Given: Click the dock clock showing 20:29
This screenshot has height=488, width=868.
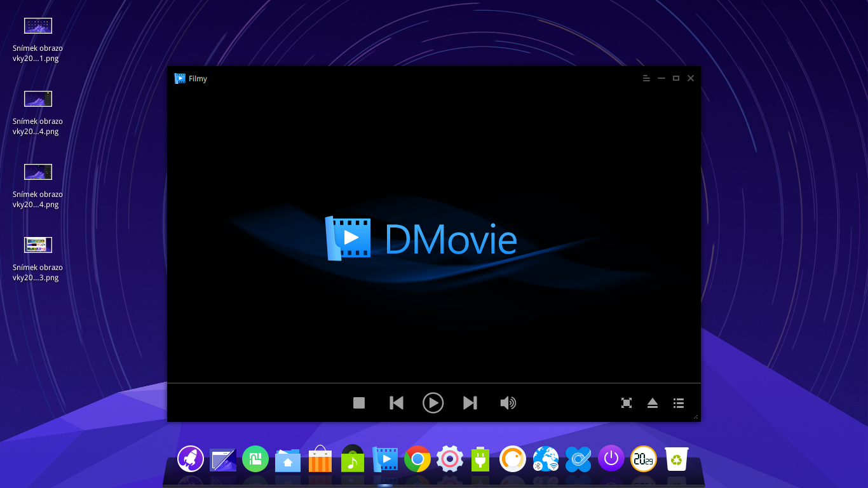Looking at the screenshot, I should click(644, 458).
